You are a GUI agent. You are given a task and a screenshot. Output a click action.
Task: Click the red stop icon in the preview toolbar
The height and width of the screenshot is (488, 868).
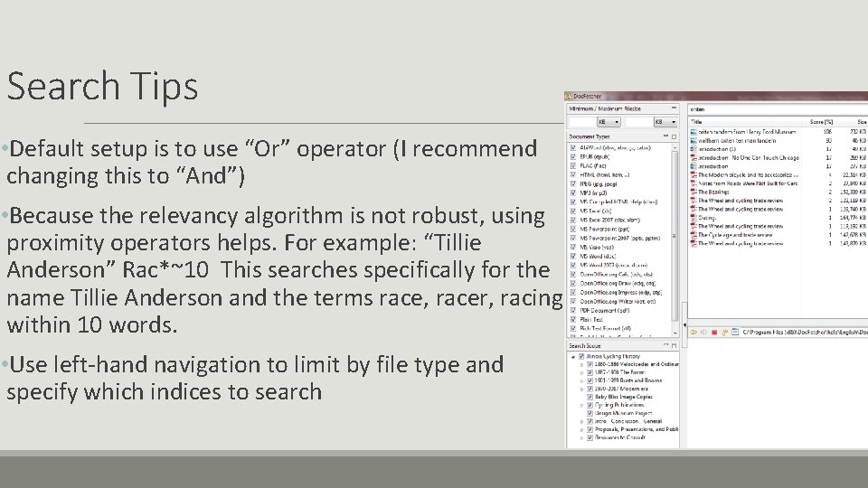(714, 332)
